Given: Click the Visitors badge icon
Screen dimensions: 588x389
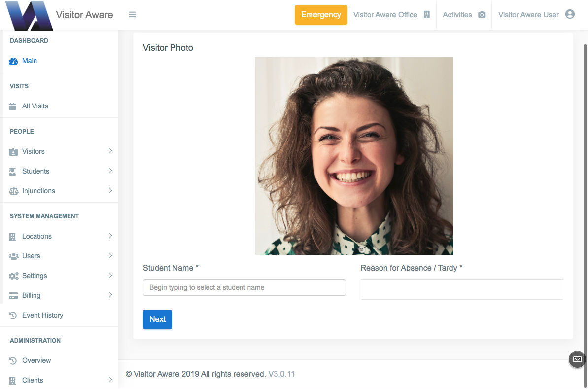Looking at the screenshot, I should [x=13, y=152].
